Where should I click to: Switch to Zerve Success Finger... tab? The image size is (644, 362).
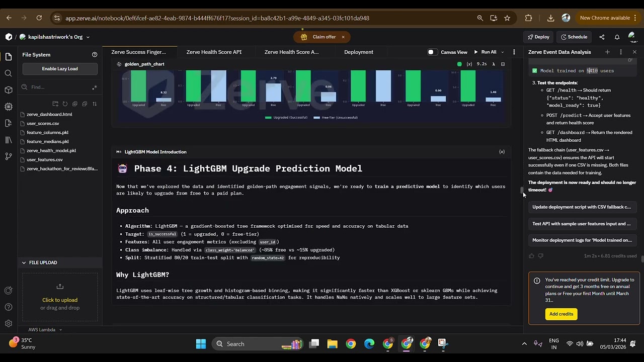138,52
